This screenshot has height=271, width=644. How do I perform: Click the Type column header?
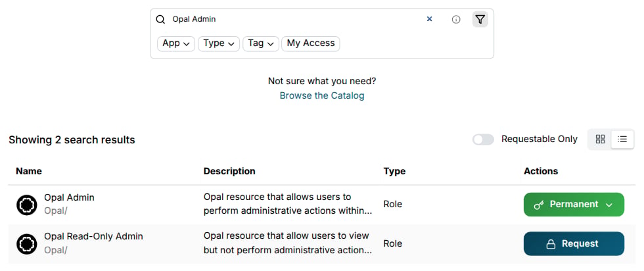pyautogui.click(x=394, y=171)
